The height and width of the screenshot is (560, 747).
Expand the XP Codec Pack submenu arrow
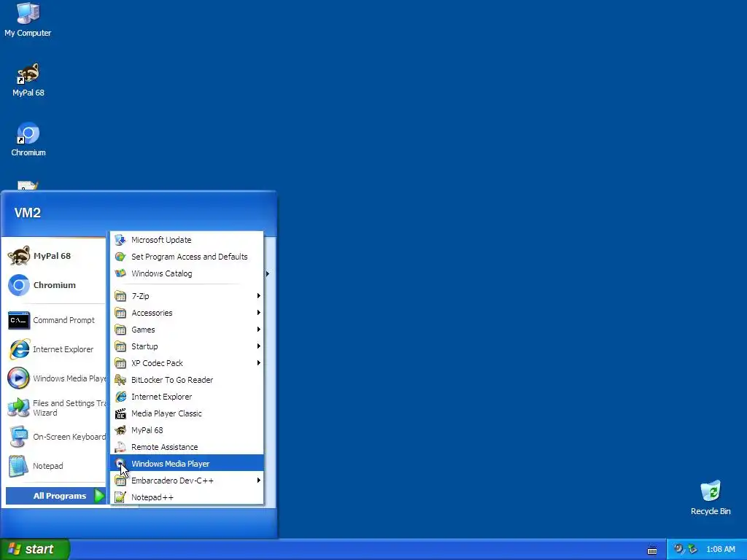259,363
